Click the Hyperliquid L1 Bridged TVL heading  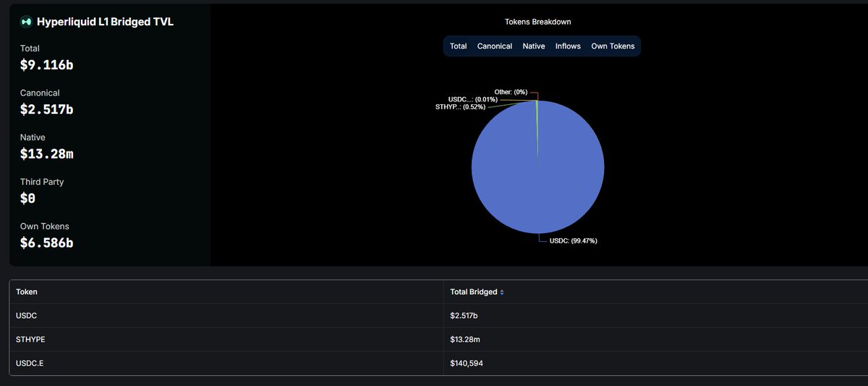pyautogui.click(x=106, y=22)
